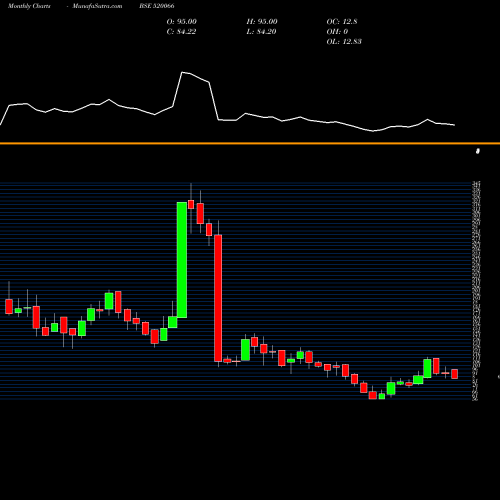Screen dimensions: 500x500
Task: Select the 'C: 84.22' close value
Action: pos(181,32)
